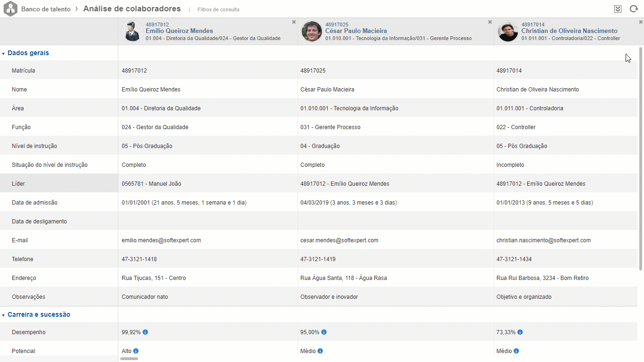Click info icon beside Alto potential
644x362 pixels.
(136, 351)
